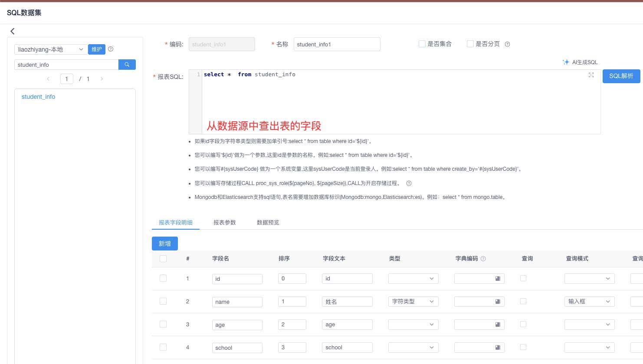Click the AI生成SQL sparkle icon

click(x=566, y=62)
